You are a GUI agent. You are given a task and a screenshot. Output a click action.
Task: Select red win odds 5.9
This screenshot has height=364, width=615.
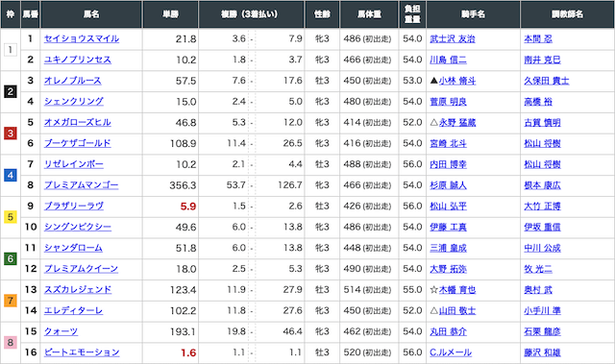click(x=188, y=206)
